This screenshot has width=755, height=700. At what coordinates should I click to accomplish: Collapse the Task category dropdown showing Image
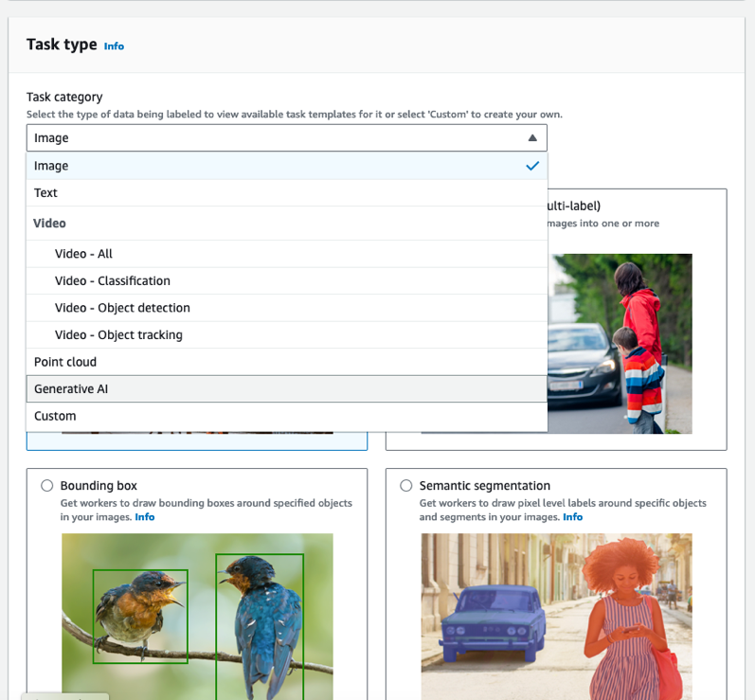tap(286, 137)
